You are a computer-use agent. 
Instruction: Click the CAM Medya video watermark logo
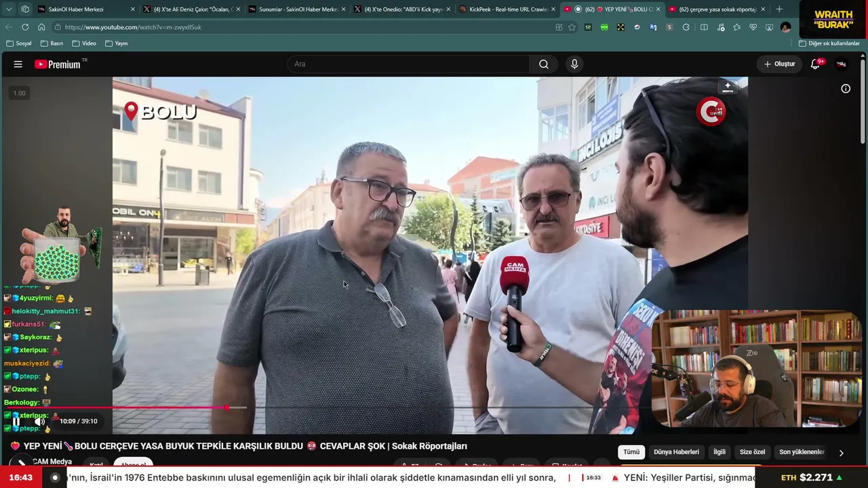(711, 111)
